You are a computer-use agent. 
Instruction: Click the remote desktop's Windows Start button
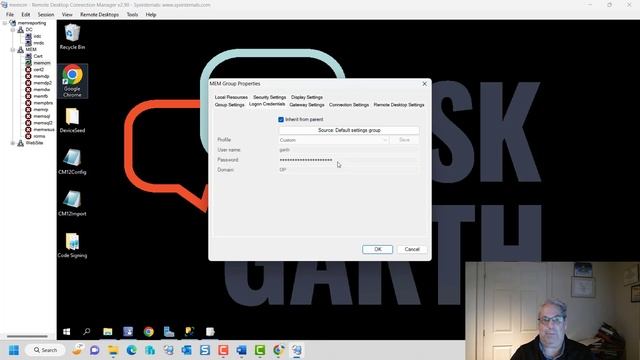[67, 331]
